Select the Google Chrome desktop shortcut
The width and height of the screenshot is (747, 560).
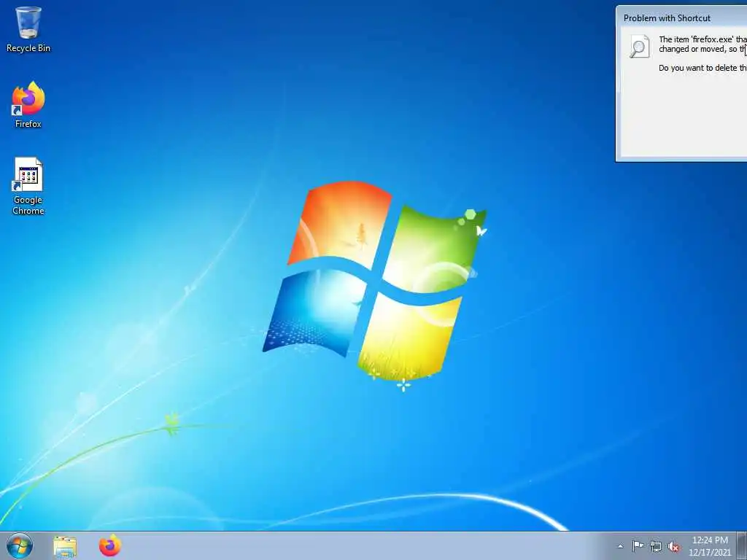(28, 186)
